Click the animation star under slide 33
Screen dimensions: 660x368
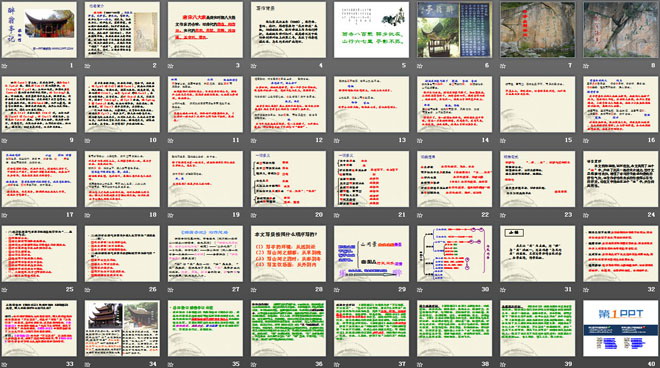(5, 364)
